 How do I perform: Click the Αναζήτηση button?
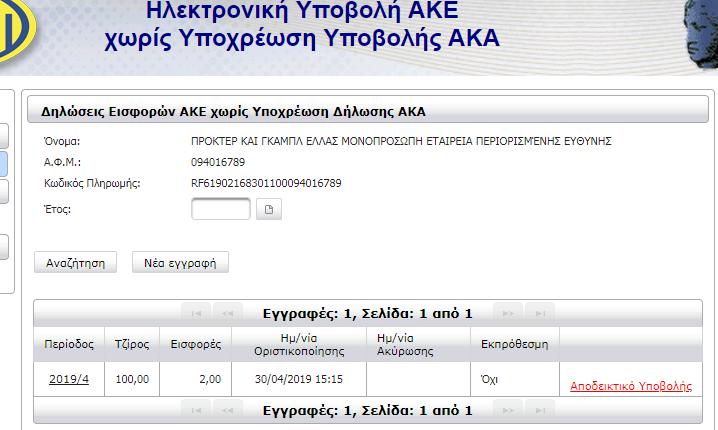click(76, 262)
